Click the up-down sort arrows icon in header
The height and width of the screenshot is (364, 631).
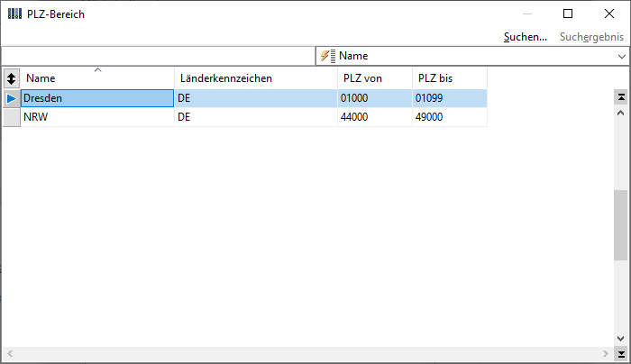tap(11, 78)
